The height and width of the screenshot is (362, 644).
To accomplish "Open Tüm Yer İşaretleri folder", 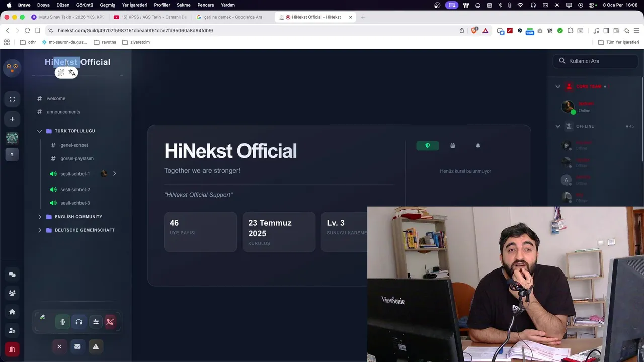I will (x=619, y=42).
